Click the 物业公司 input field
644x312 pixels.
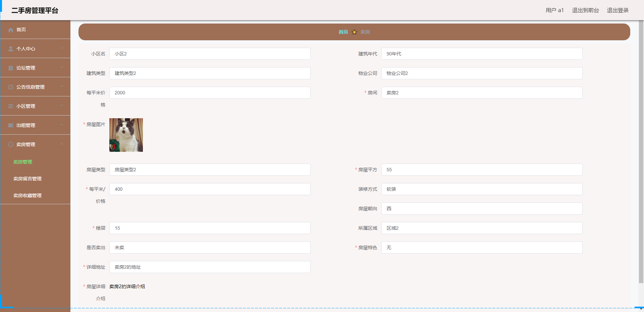(482, 73)
